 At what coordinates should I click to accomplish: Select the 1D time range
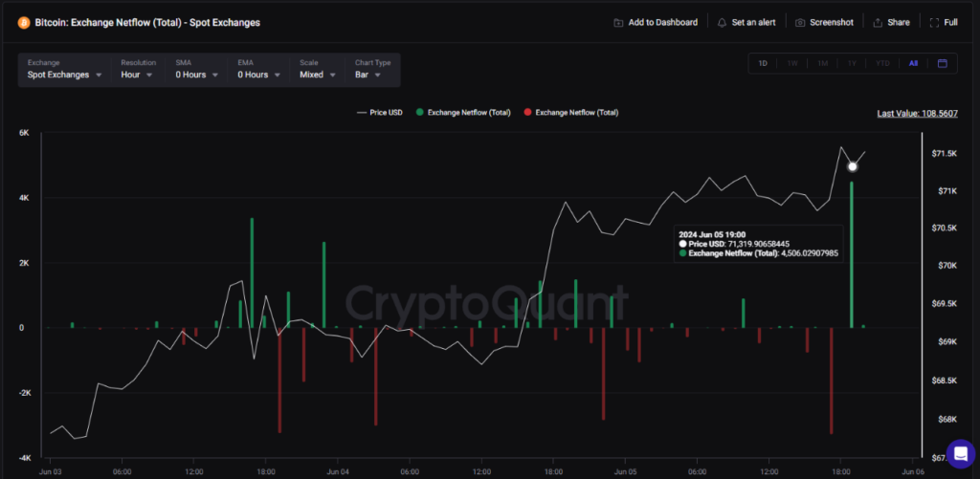click(x=763, y=63)
